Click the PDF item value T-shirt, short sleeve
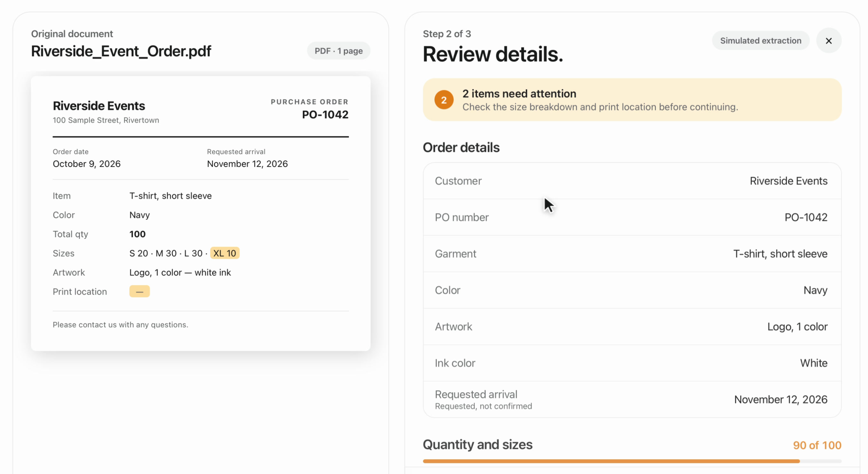The height and width of the screenshot is (474, 868). [170, 196]
